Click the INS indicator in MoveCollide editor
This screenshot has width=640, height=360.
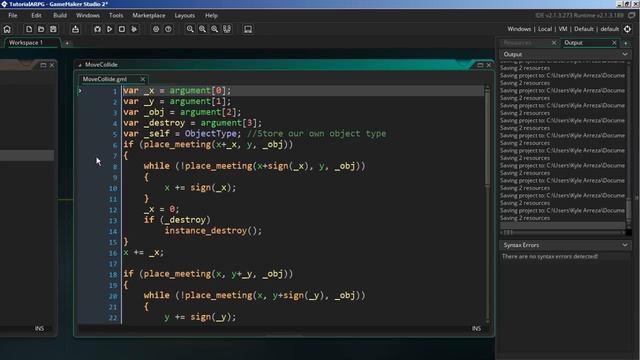[x=476, y=329]
